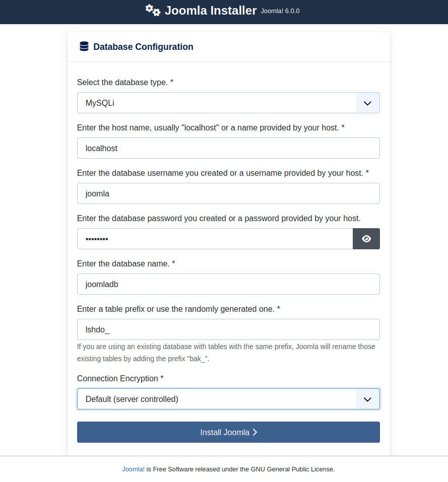This screenshot has height=482, width=448.
Task: Click the MySQLi dropdown arrow
Action: [x=368, y=103]
